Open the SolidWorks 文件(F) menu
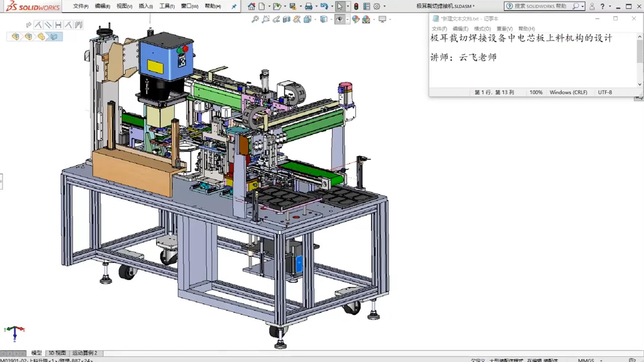The image size is (644, 362). pyautogui.click(x=81, y=6)
